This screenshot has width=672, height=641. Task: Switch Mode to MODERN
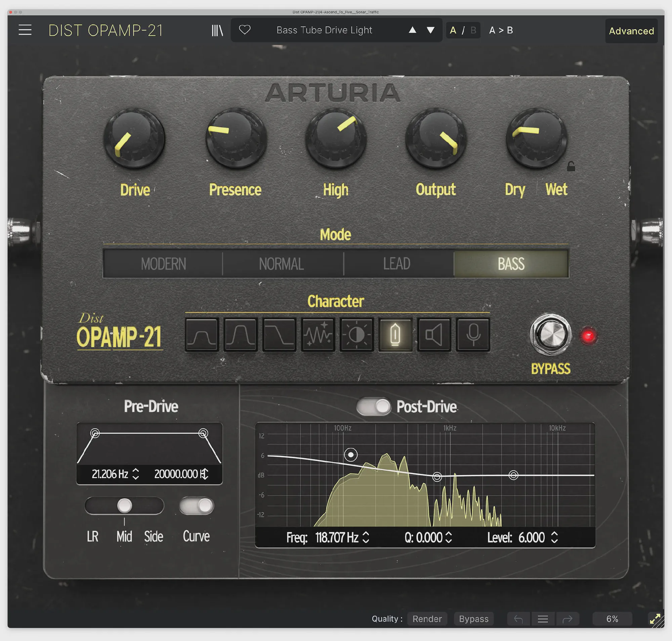pyautogui.click(x=163, y=264)
